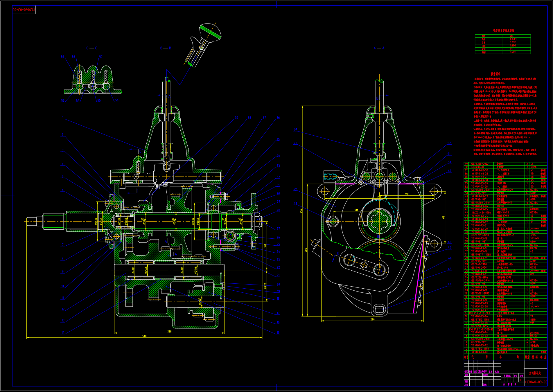The image size is (553, 392).
Task: Click part code GB/T308-2002 in the parts list
Action: 480,164
